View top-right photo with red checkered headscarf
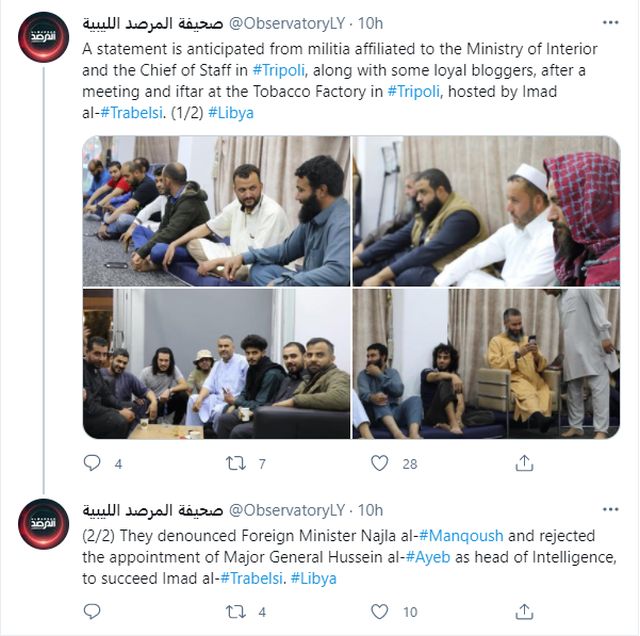This screenshot has width=640, height=636. [x=486, y=211]
